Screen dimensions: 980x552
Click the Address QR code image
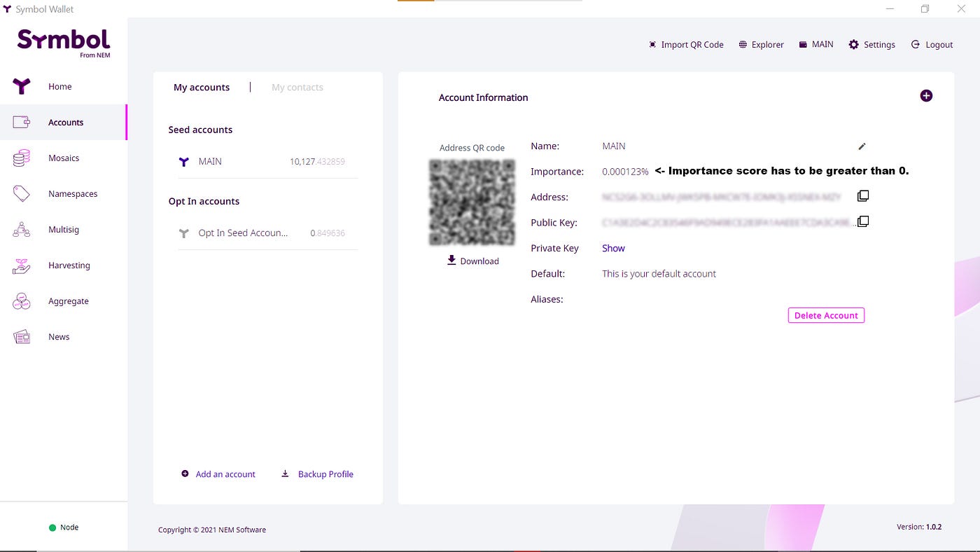472,202
